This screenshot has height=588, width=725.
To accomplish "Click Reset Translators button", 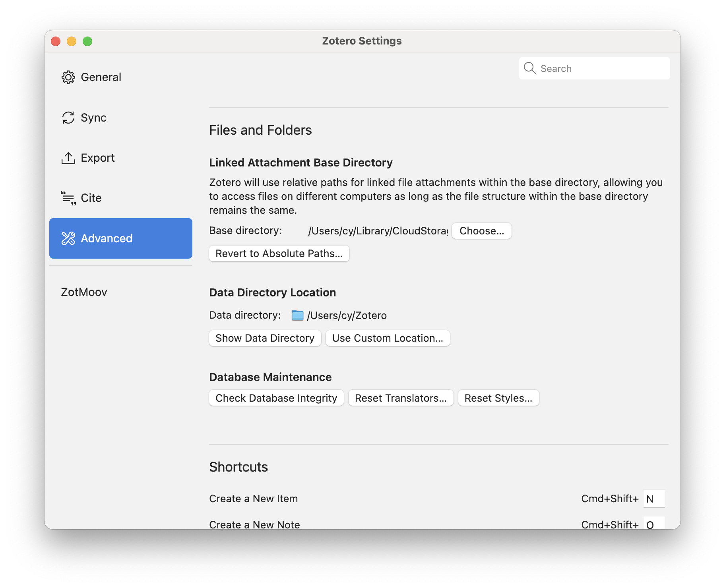I will (401, 398).
